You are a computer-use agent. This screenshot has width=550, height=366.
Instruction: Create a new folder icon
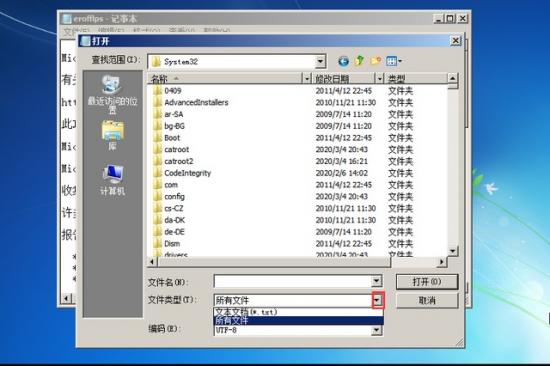pos(375,61)
